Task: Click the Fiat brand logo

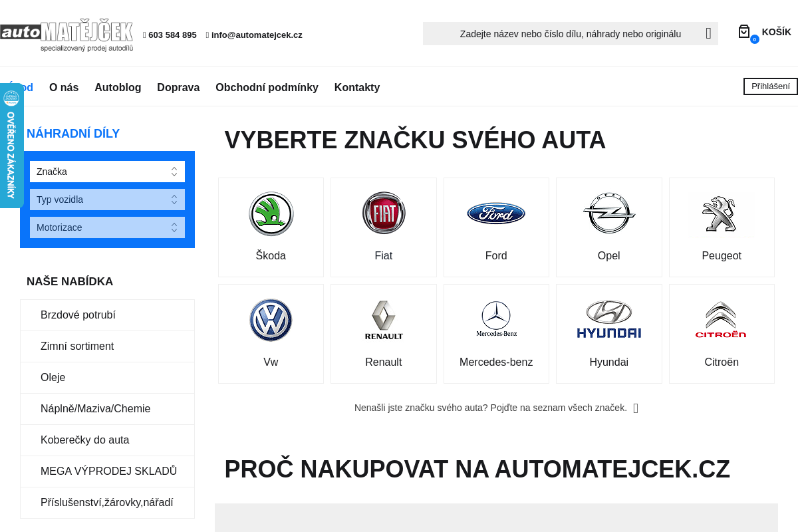Action: (383, 213)
